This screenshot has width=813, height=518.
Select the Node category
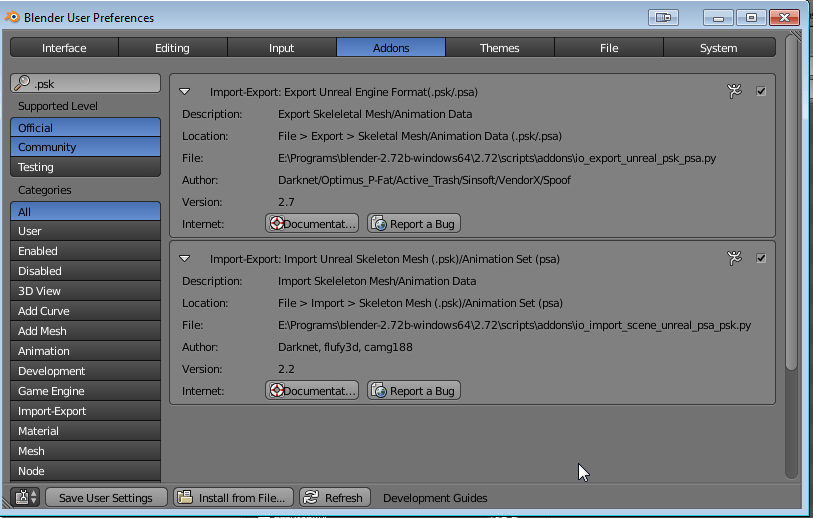coord(86,471)
